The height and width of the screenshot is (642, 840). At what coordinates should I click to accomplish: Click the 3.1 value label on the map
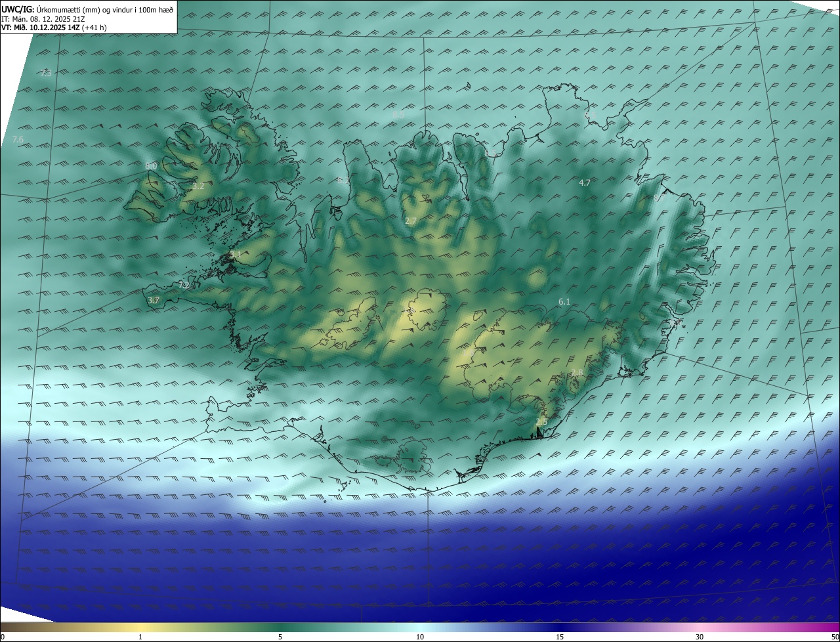pos(236,254)
